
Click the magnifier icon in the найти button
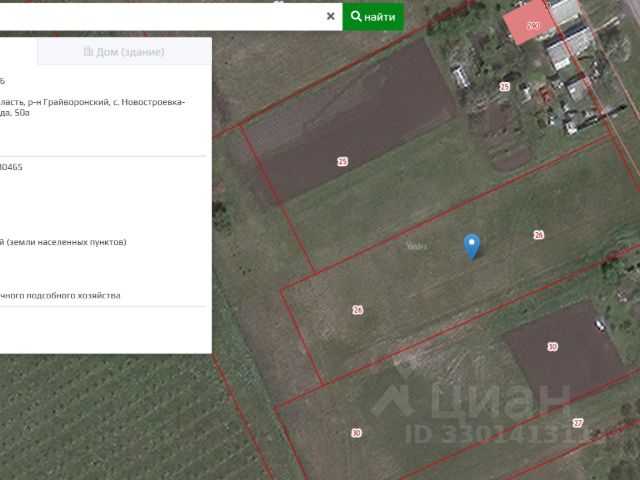[x=356, y=16]
